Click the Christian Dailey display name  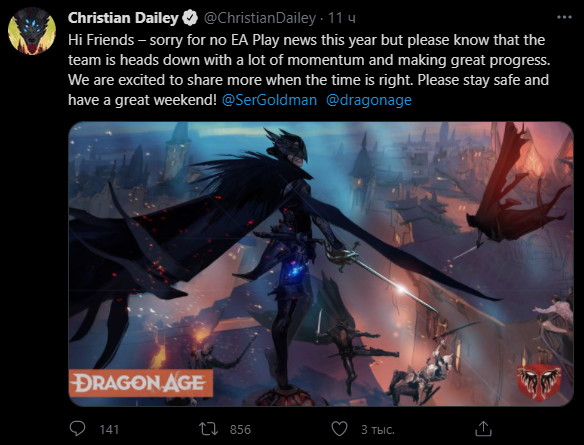(x=123, y=18)
